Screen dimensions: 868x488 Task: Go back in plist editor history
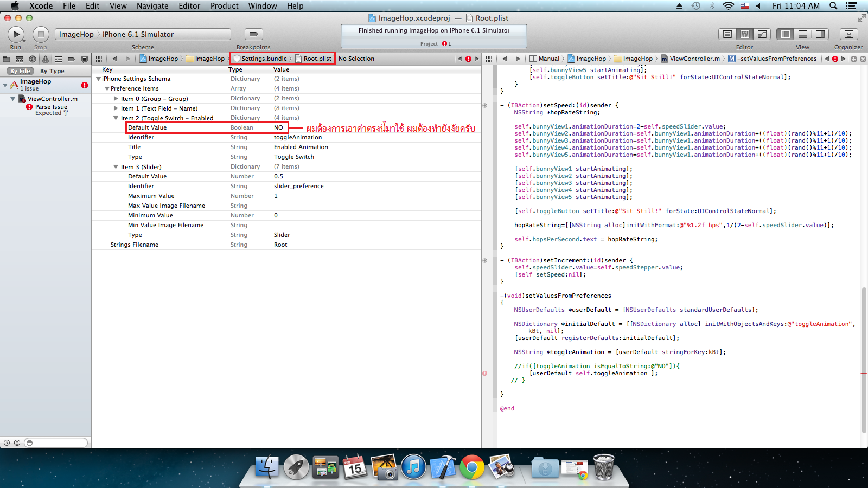click(114, 59)
